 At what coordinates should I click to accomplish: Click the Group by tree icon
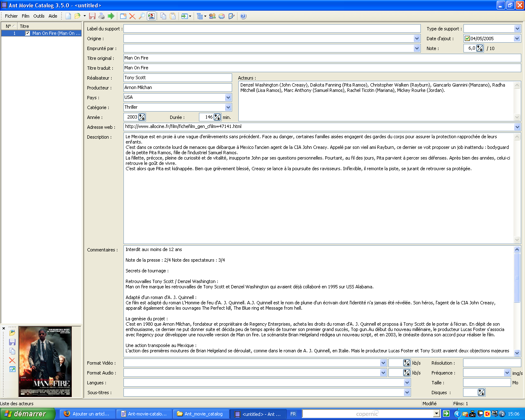click(x=199, y=16)
